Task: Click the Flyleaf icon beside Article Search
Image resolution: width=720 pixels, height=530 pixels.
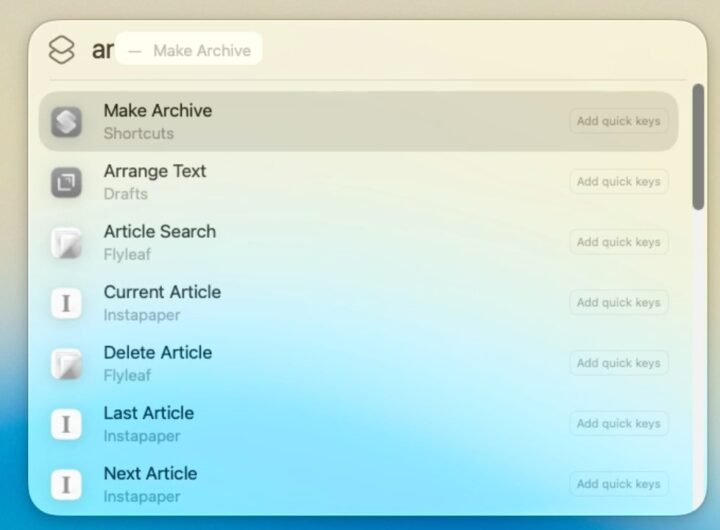Action: pyautogui.click(x=66, y=243)
